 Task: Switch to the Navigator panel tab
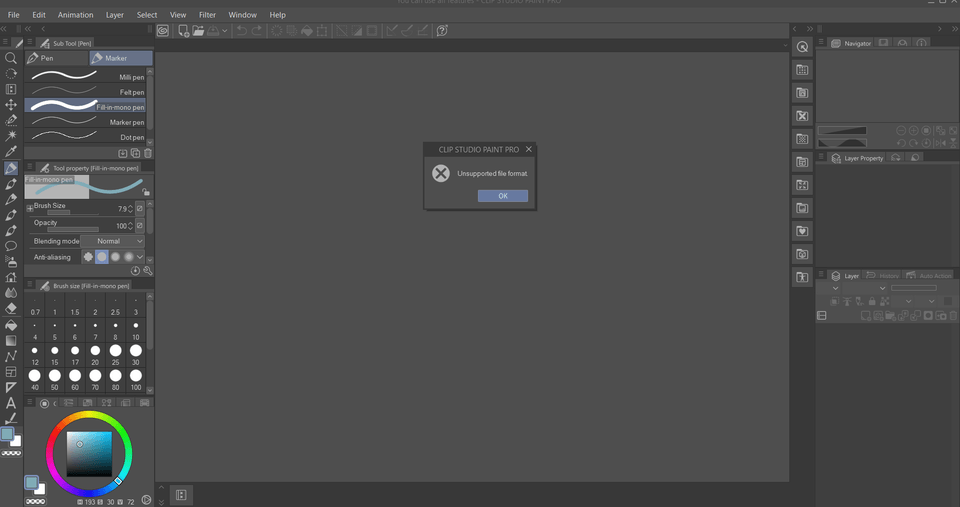pyautogui.click(x=851, y=43)
